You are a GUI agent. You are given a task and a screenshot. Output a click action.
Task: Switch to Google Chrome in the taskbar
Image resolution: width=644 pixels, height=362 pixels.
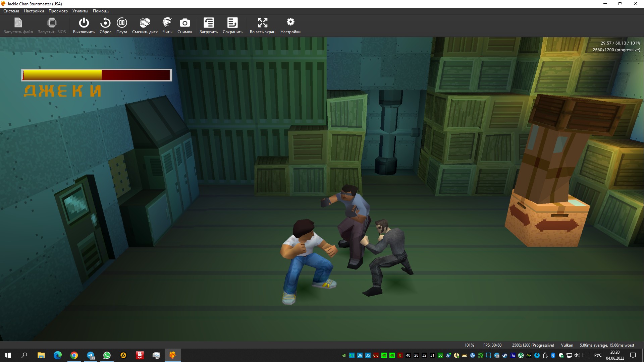tap(74, 355)
